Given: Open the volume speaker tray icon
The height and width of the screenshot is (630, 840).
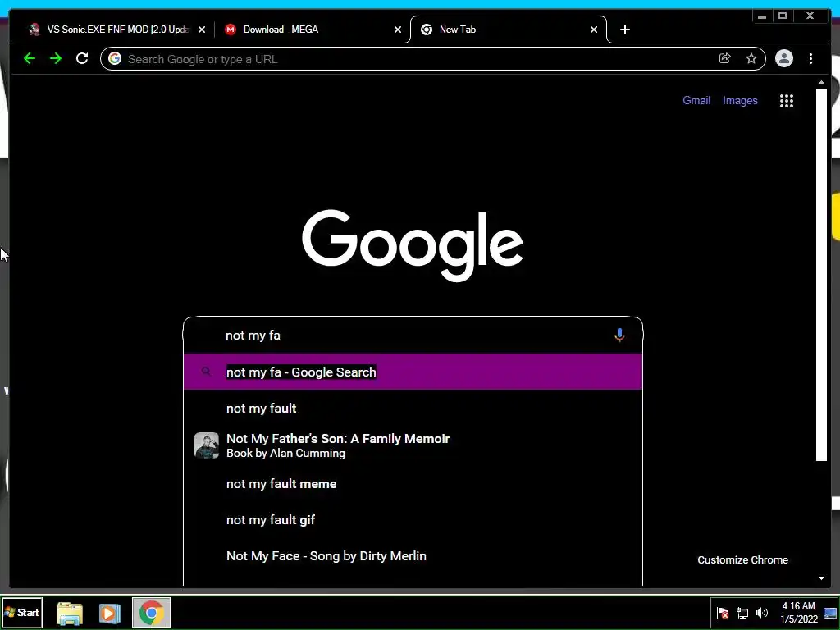Looking at the screenshot, I should click(761, 613).
